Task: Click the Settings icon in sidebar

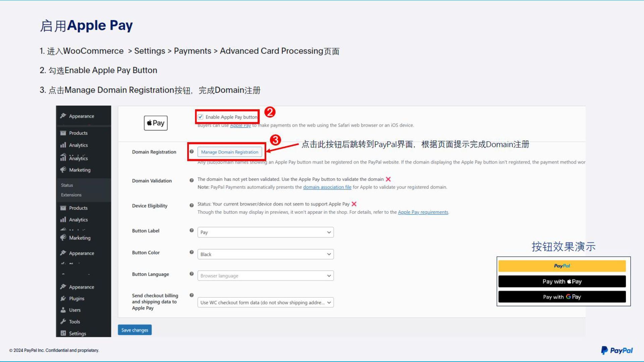Action: (63, 333)
